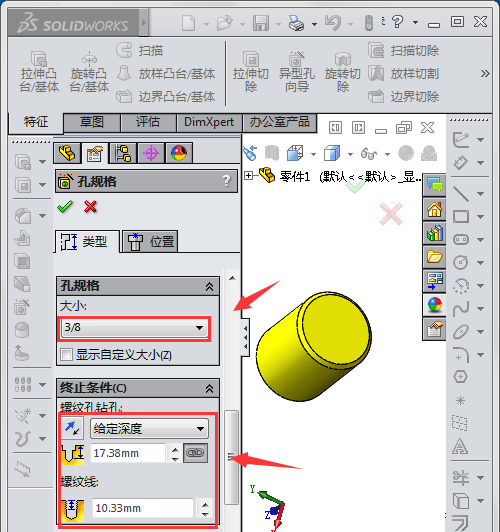Open the 评估 (Evaluate) ribbon tab

point(148,122)
